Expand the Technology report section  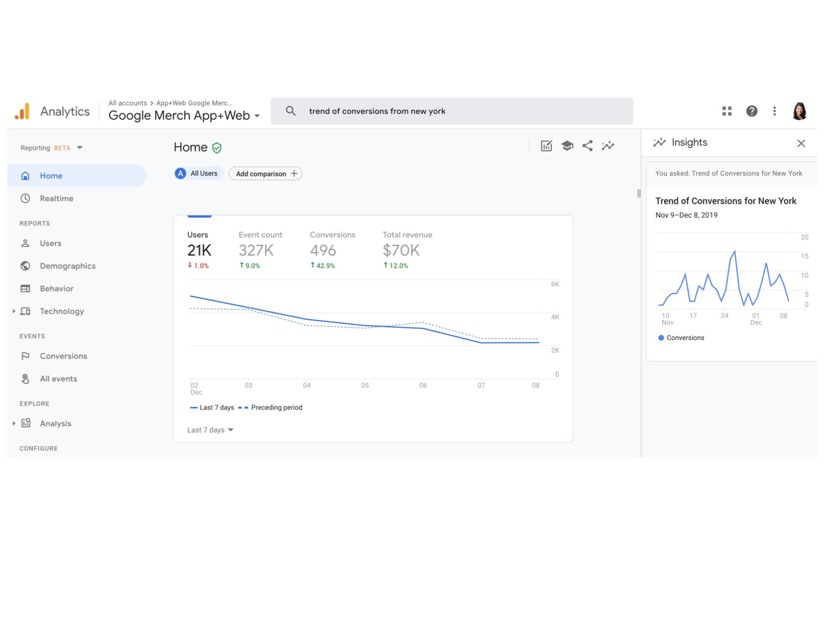pyautogui.click(x=14, y=311)
